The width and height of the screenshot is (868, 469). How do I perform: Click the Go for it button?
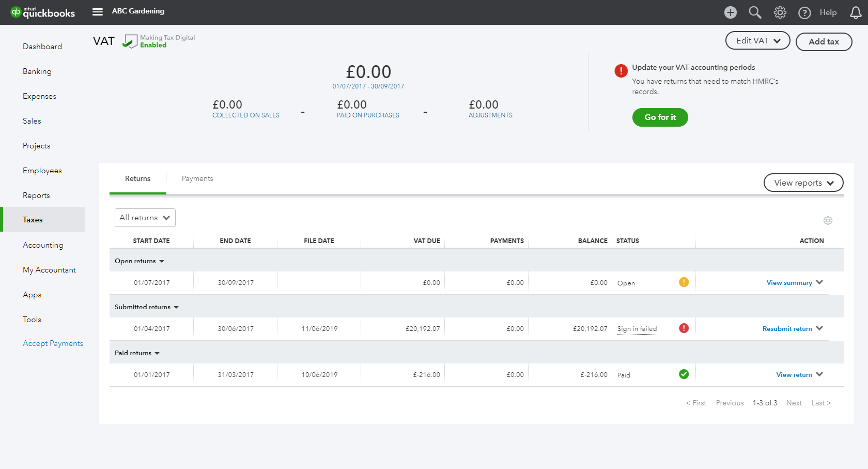660,117
